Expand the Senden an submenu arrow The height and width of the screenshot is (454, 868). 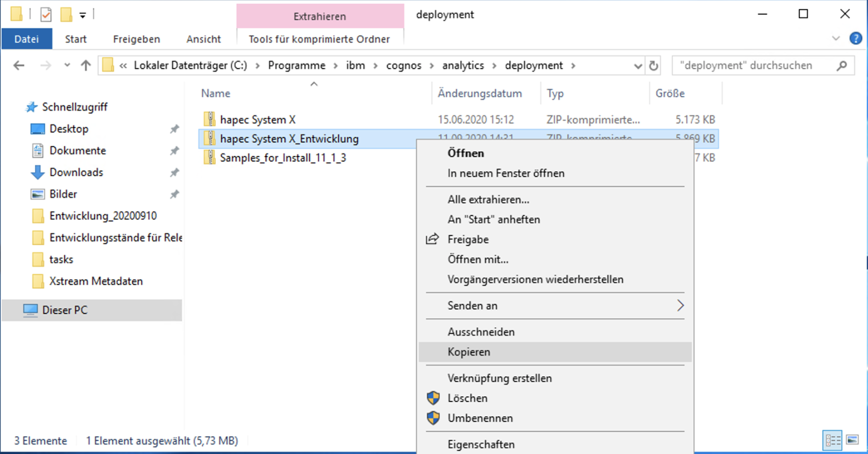(x=680, y=305)
